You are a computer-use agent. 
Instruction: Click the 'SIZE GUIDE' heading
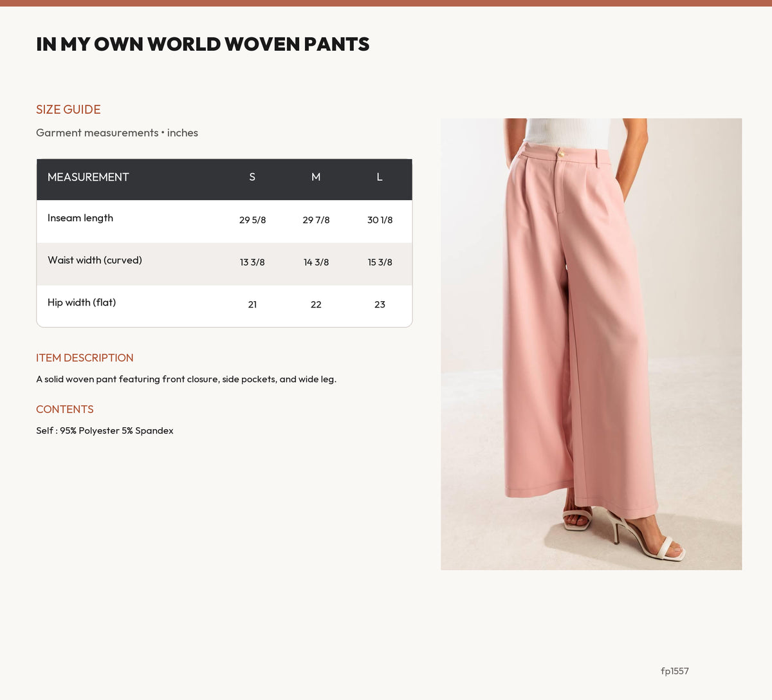(68, 109)
